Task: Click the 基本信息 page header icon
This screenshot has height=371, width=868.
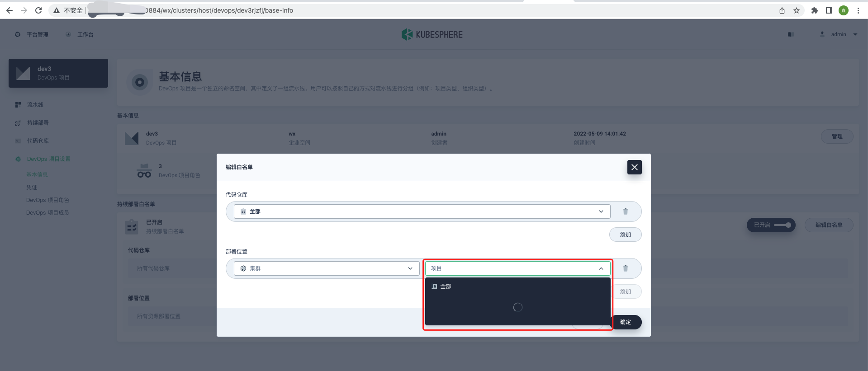Action: pyautogui.click(x=140, y=82)
